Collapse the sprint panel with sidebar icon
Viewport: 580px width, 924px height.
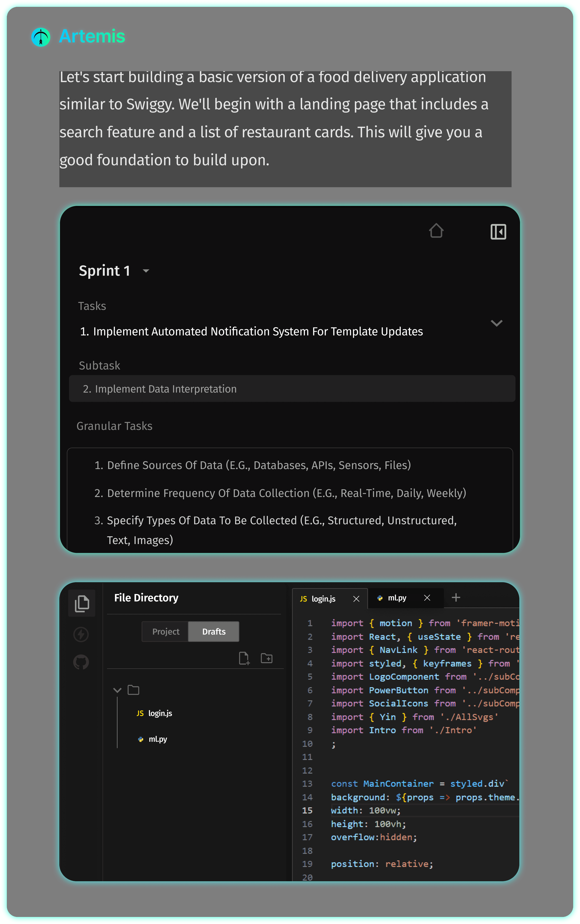498,231
